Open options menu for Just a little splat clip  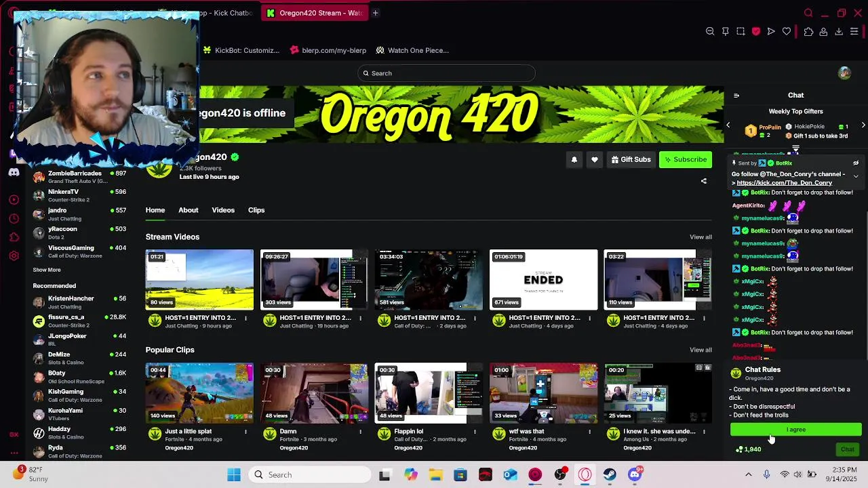pyautogui.click(x=246, y=432)
